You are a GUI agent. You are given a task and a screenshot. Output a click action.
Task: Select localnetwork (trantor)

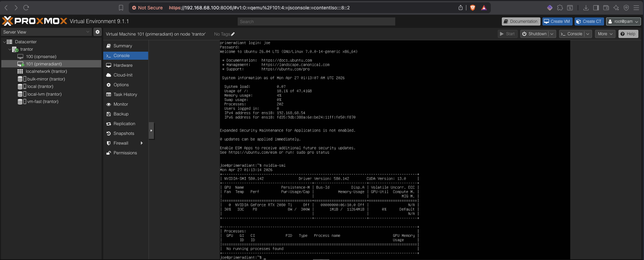pyautogui.click(x=51, y=71)
